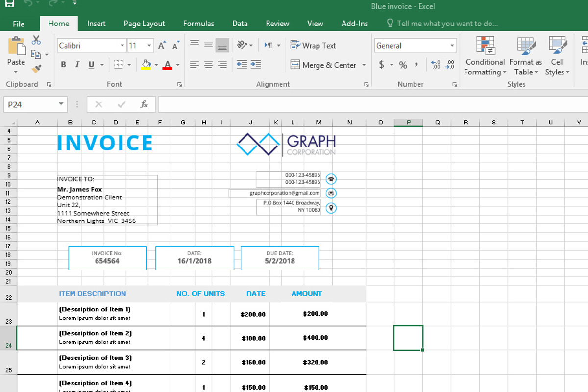Switch to the View tab

[x=315, y=24]
